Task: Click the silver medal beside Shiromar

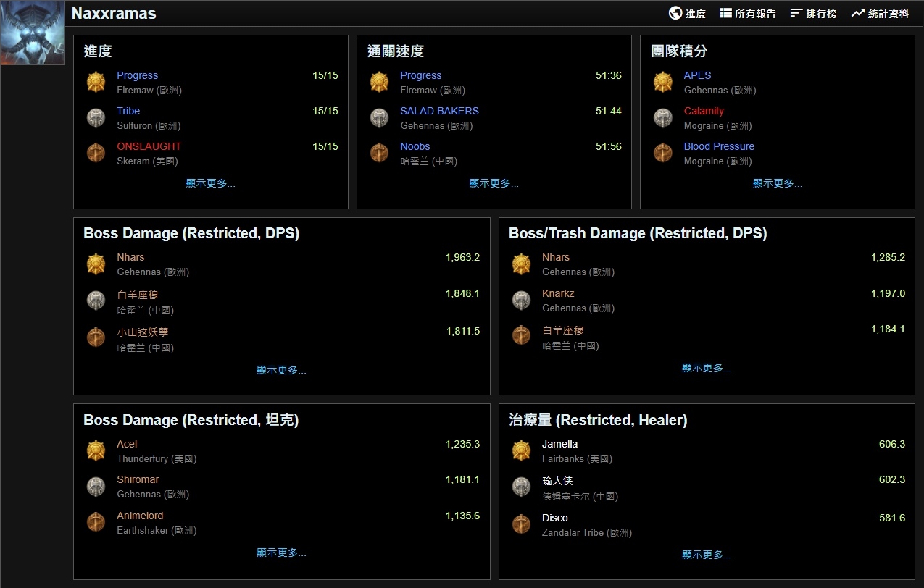Action: pyautogui.click(x=96, y=486)
